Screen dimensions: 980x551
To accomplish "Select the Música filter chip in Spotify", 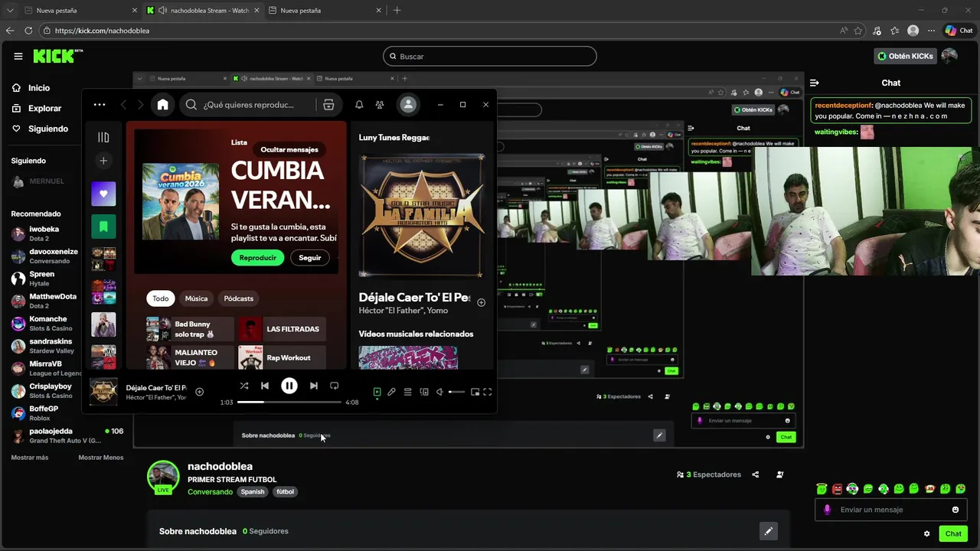I will [x=196, y=298].
